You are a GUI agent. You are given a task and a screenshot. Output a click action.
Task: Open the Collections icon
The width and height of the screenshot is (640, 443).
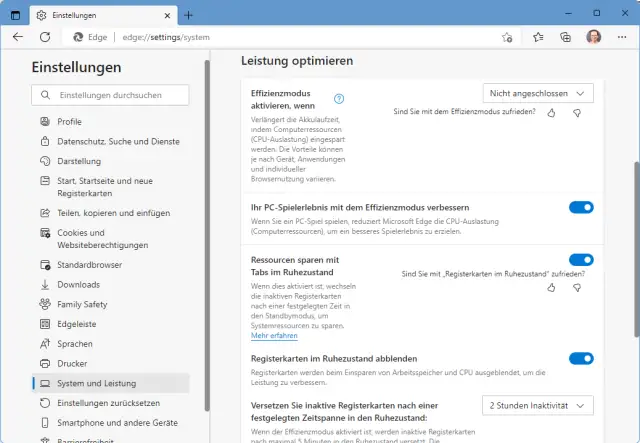click(x=565, y=38)
